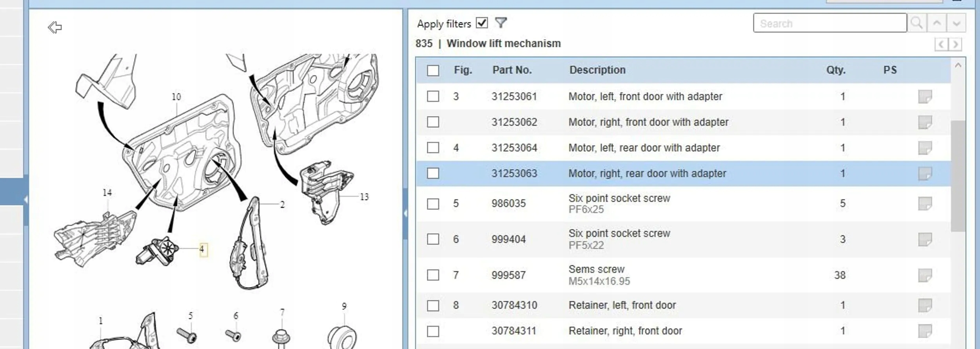This screenshot has height=349, width=980.
Task: Click the 'Sems screw' description
Action: pyautogui.click(x=596, y=269)
